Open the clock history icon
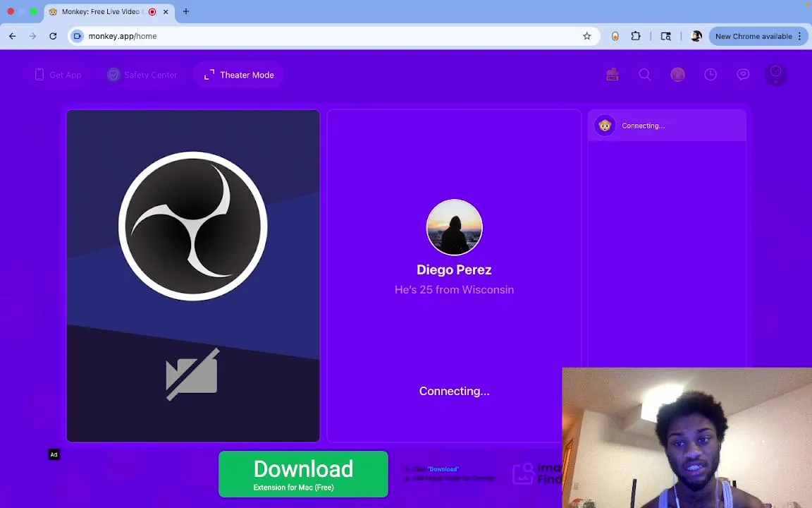 click(x=710, y=75)
